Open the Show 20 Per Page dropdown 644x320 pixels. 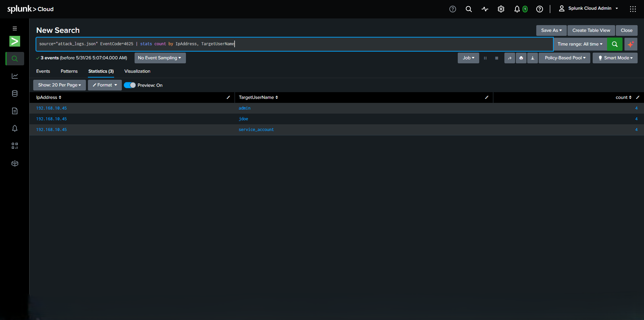[x=59, y=85]
